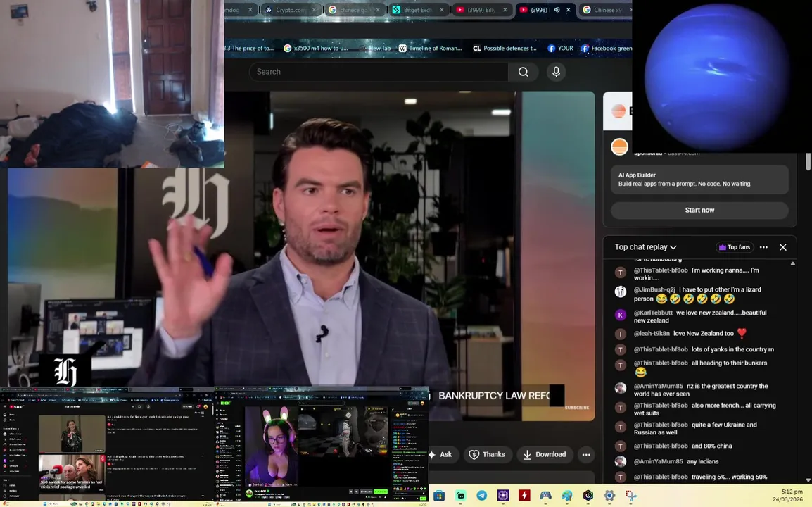Launch Paint from the taskbar
The height and width of the screenshot is (507, 812).
coord(567,496)
